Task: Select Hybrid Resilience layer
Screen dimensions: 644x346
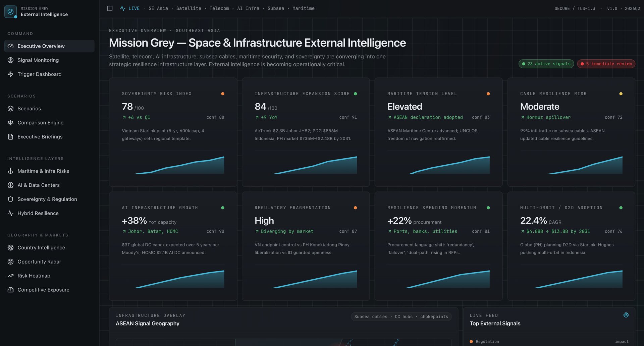Action: pos(49,214)
